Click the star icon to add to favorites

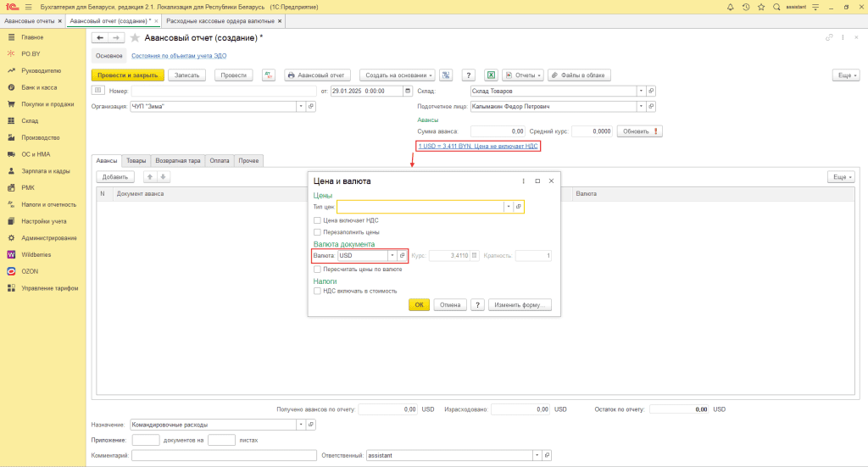click(x=135, y=38)
